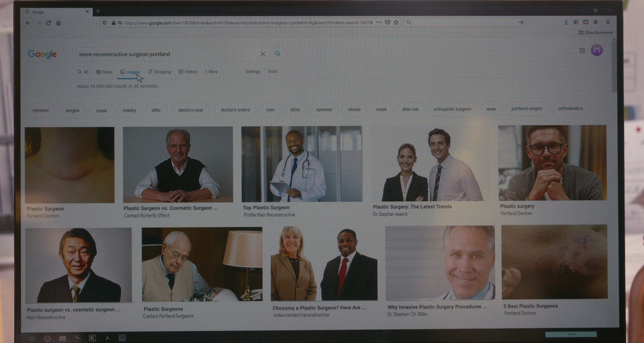Screen dimensions: 644x343
Task: Open the Downloads panel
Action: (566, 22)
